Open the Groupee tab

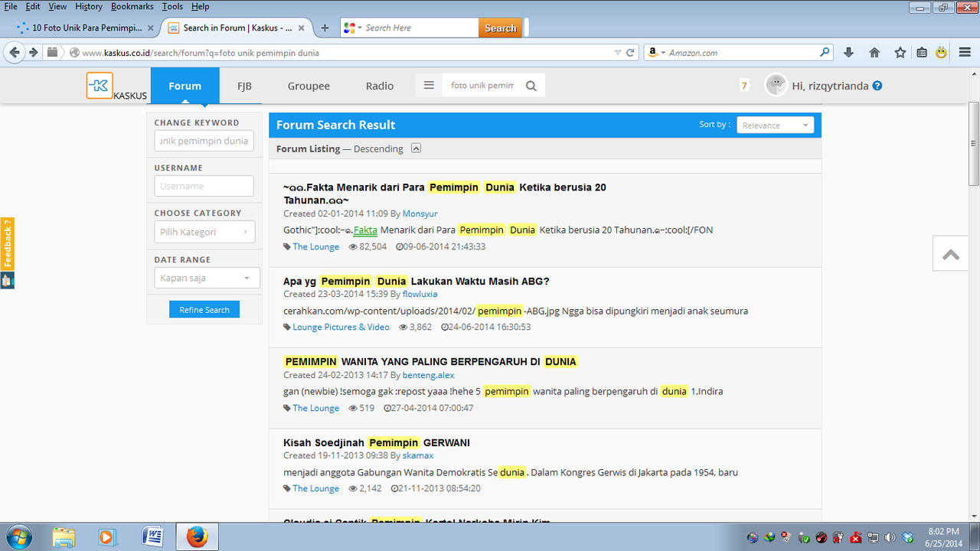(x=309, y=86)
